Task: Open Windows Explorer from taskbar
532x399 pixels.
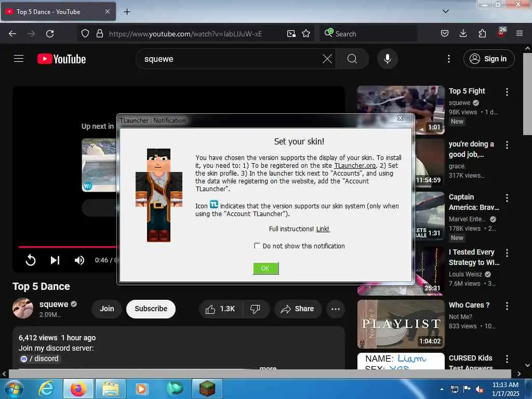Action: [110, 389]
